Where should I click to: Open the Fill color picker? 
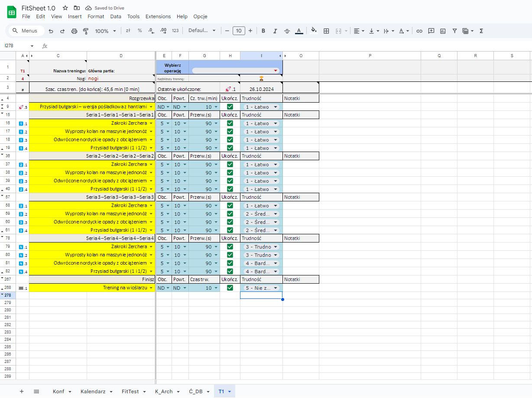click(314, 31)
